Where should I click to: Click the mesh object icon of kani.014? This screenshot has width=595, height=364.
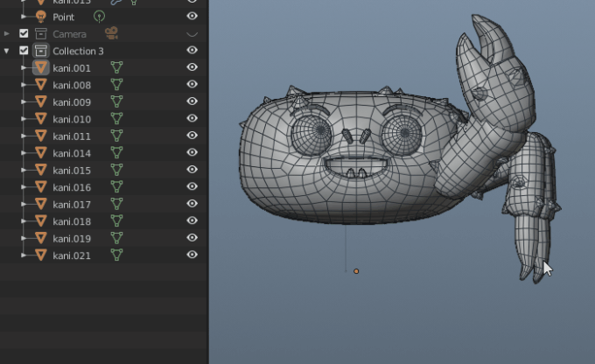click(41, 153)
